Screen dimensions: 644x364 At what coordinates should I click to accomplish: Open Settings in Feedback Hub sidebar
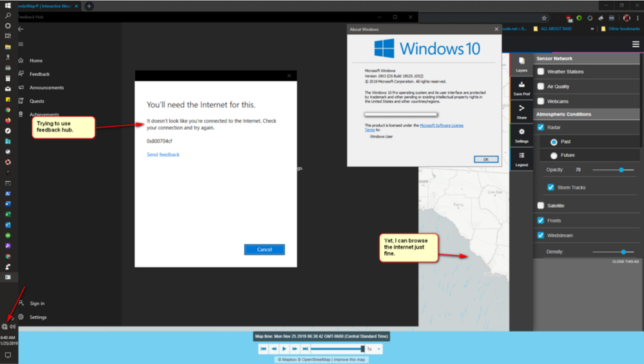tap(38, 317)
